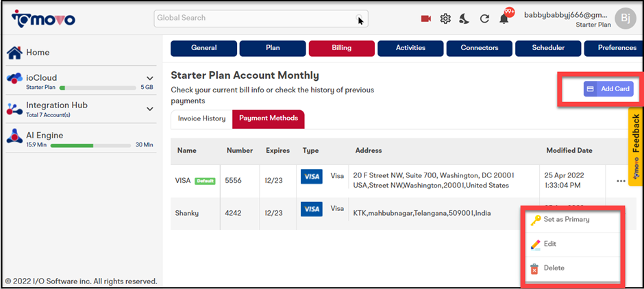
Task: Click the ioCloud cloud icon
Action: point(15,77)
